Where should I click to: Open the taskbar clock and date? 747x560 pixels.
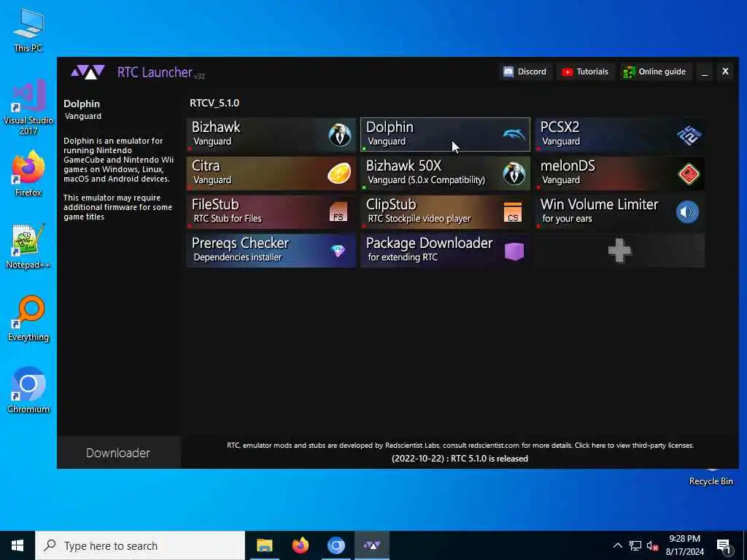(x=684, y=545)
